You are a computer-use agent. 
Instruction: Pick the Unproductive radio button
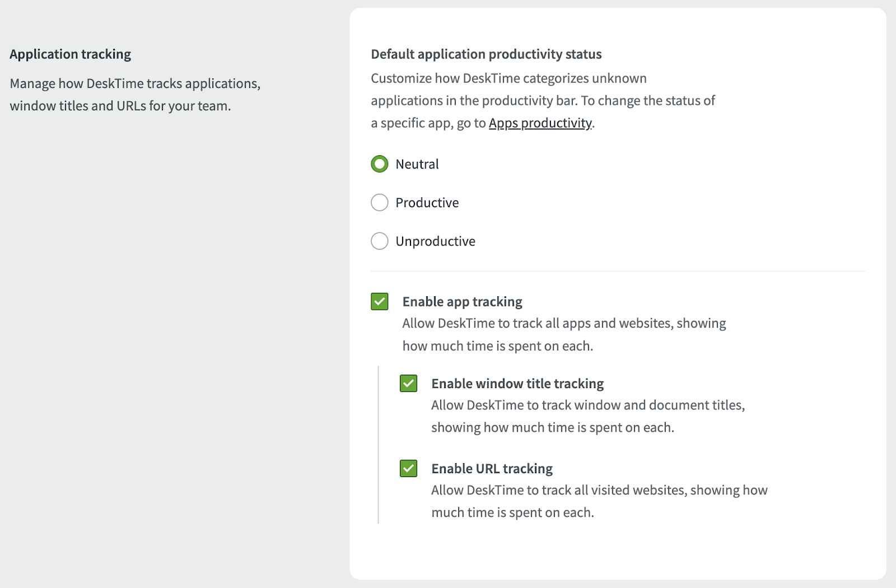click(x=380, y=241)
